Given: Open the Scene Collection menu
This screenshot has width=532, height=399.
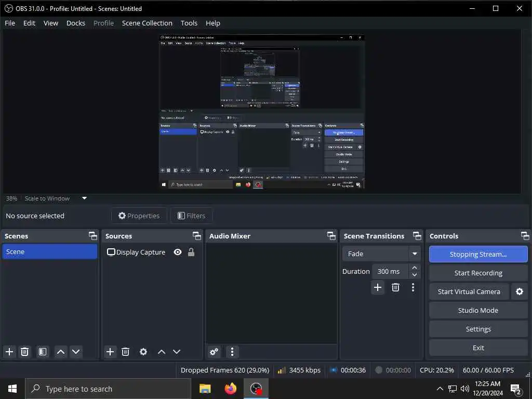Looking at the screenshot, I should click(147, 23).
